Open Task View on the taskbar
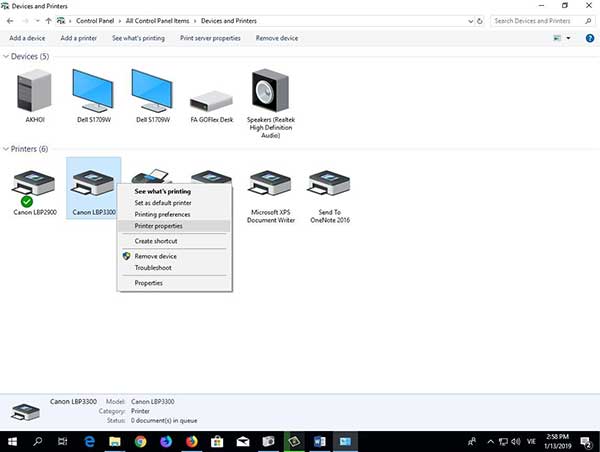The width and height of the screenshot is (600, 452). 62,442
